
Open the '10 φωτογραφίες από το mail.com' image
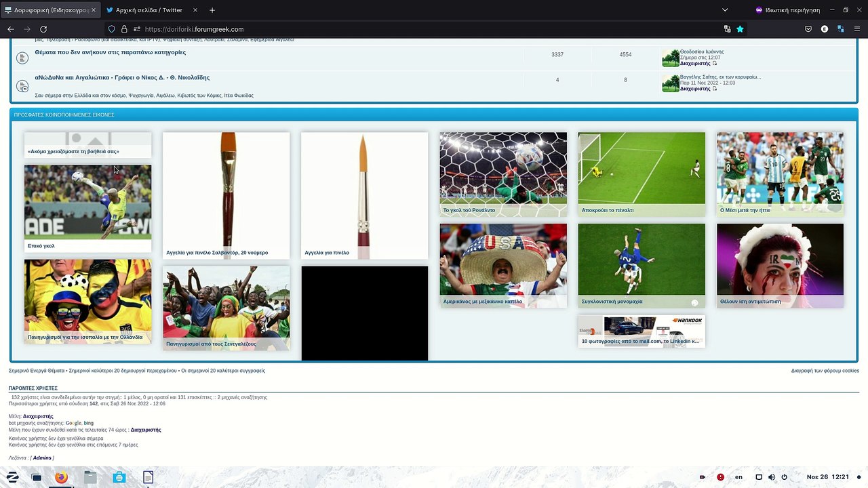(642, 331)
